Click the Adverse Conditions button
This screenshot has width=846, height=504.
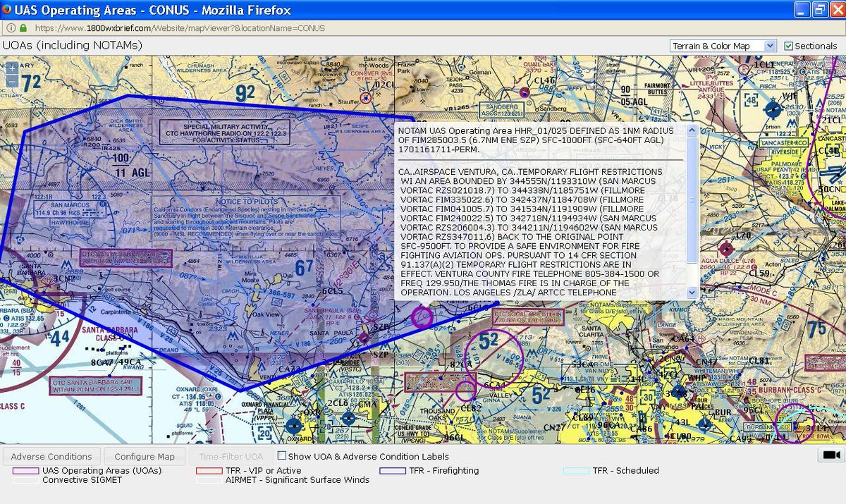51,456
